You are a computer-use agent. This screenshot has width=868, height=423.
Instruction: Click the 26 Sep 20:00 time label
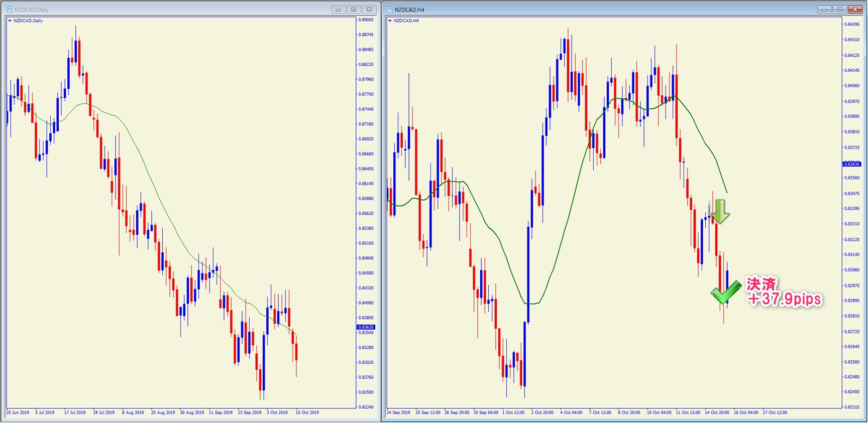coord(457,412)
